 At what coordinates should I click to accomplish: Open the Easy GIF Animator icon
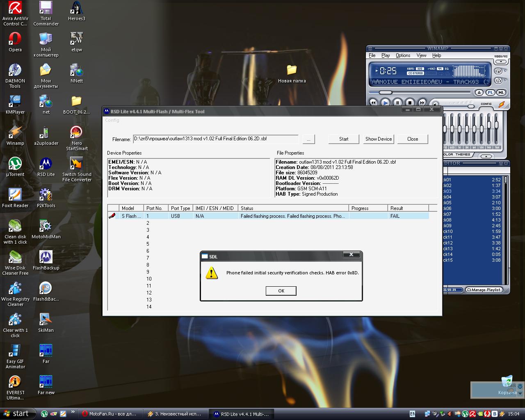click(15, 356)
